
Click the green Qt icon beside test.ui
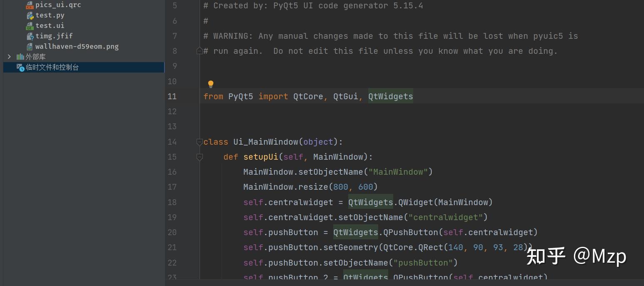30,26
